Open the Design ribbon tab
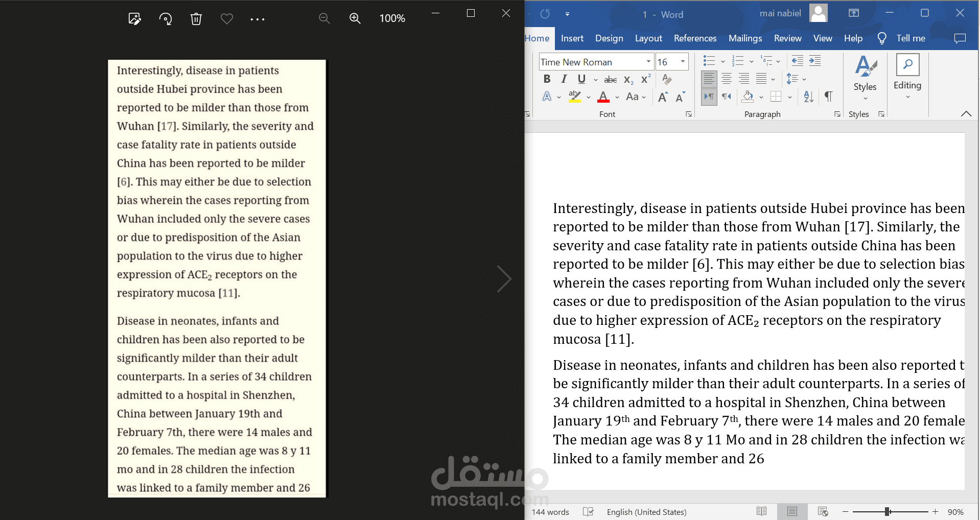This screenshot has height=520, width=980. pos(609,38)
